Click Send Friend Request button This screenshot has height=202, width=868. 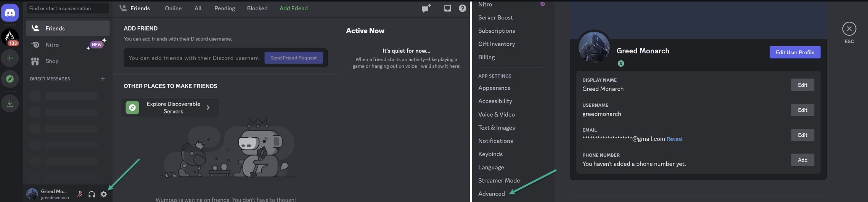pos(294,58)
